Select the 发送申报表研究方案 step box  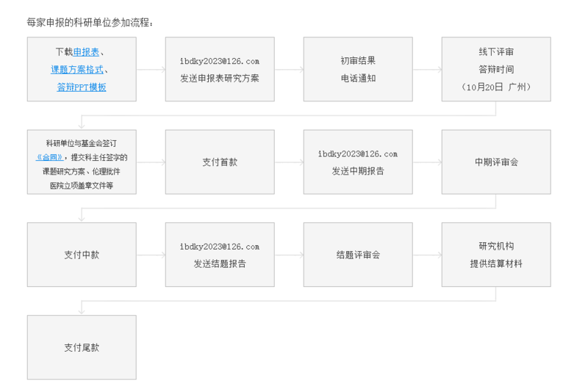pos(220,70)
